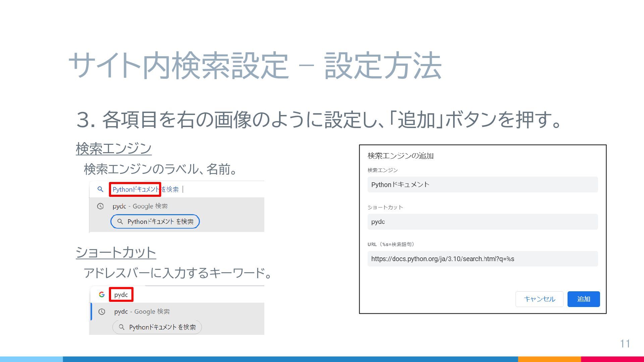Click the Google G icon in address bar
This screenshot has height=362, width=644.
(102, 295)
